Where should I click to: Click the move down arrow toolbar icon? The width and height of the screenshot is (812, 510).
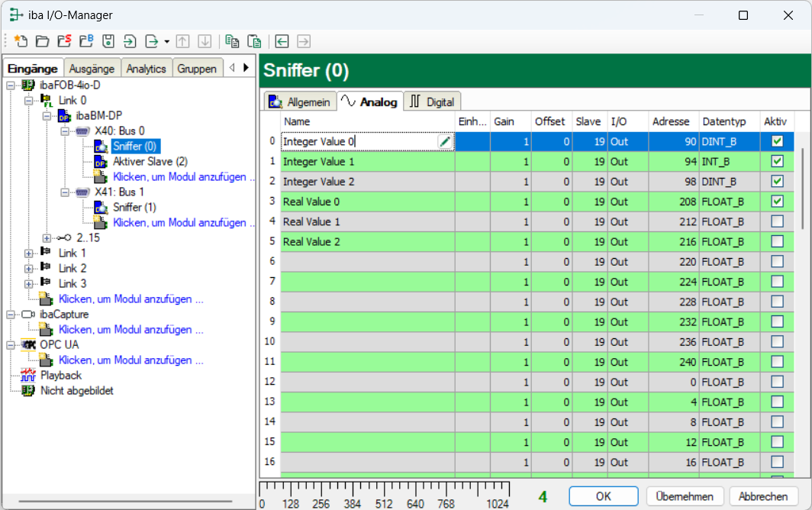tap(205, 41)
